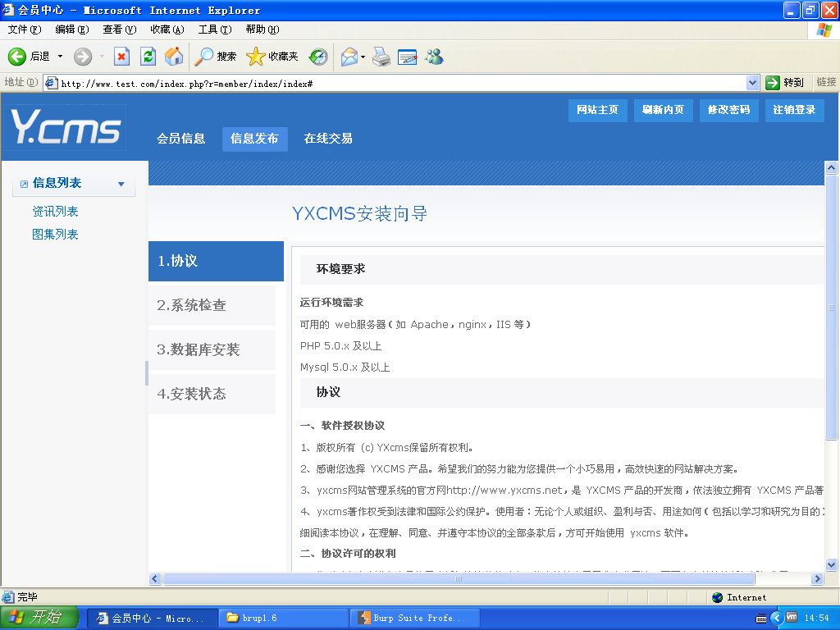840x630 pixels.
Task: Click the Forward arrow toolbar icon
Action: [83, 57]
